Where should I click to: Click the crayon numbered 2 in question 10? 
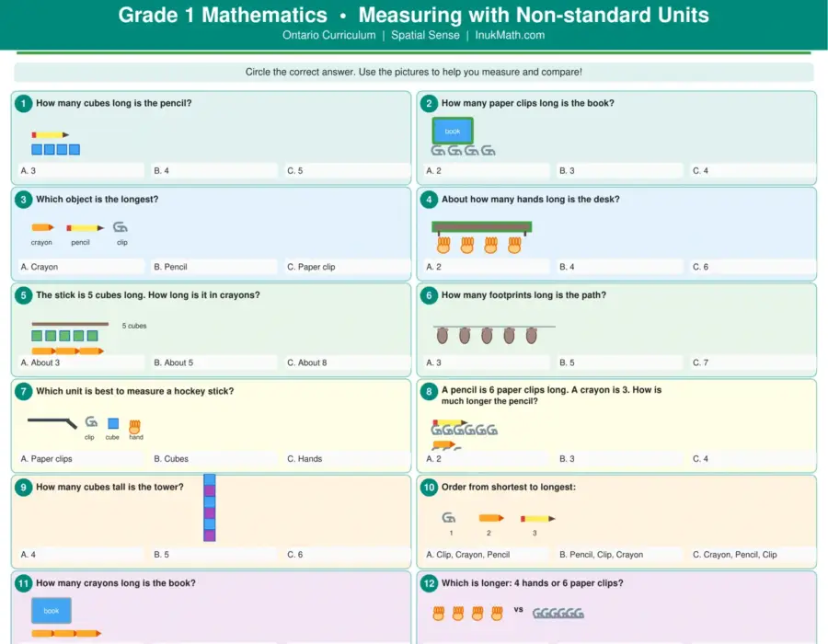coord(491,518)
